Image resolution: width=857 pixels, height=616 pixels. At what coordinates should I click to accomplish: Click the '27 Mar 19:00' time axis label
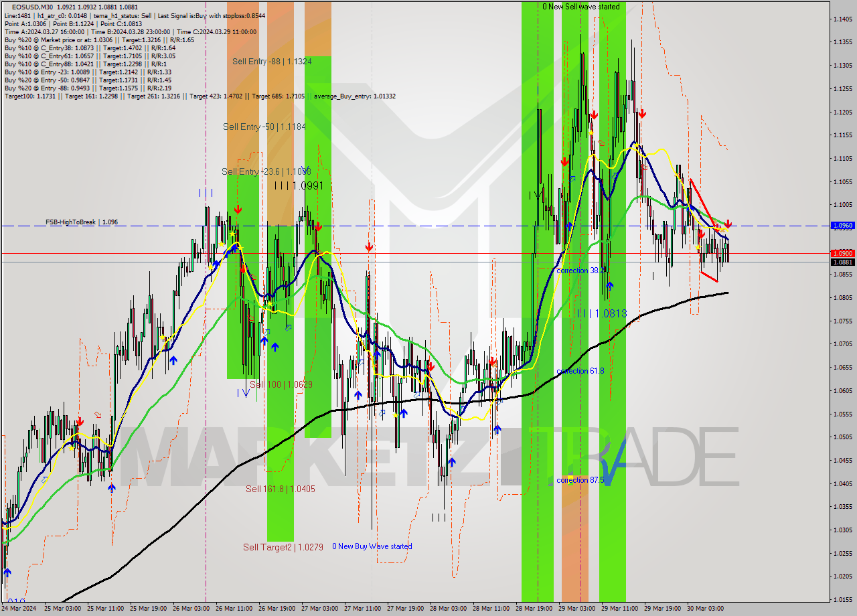coord(406,608)
